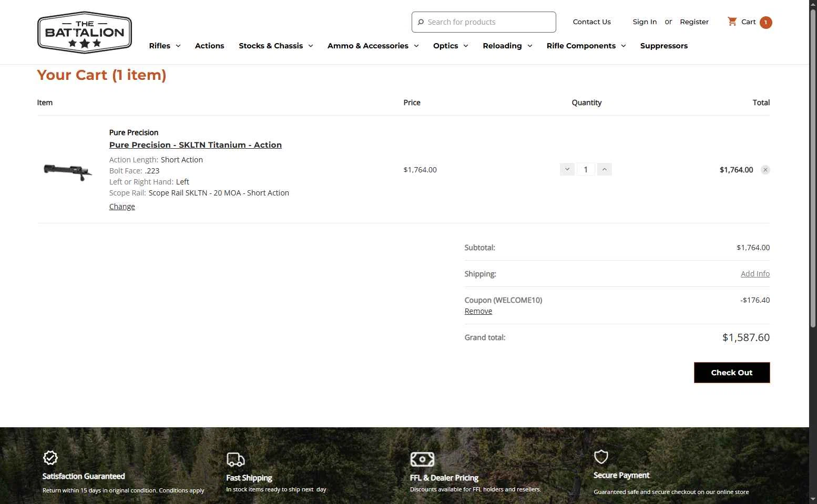Open Ammo & Accessories menu
The image size is (817, 504).
point(368,46)
